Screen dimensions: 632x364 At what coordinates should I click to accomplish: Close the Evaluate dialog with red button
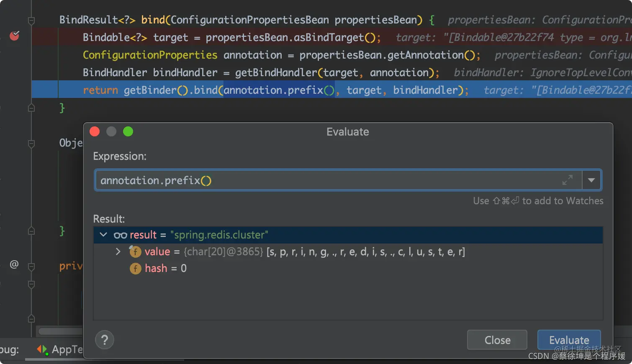click(x=95, y=132)
